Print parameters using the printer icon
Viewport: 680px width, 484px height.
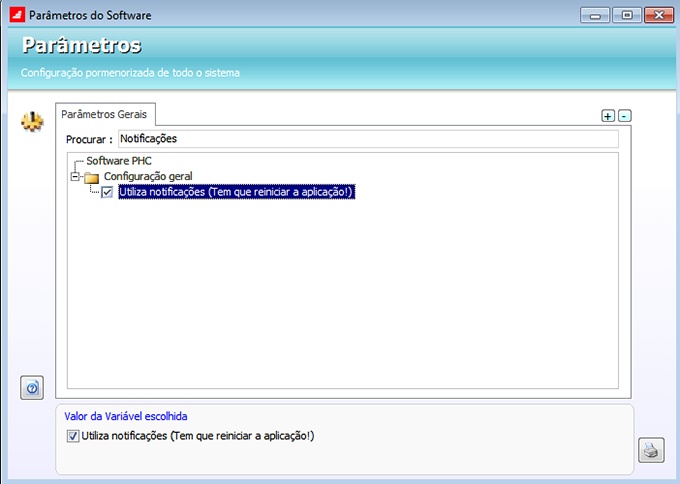tap(650, 450)
